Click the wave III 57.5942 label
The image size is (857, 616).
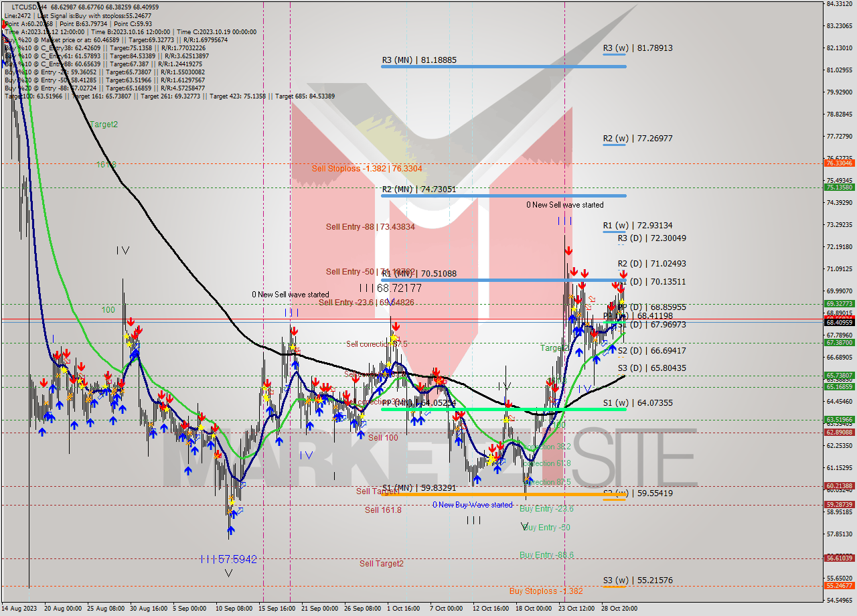[228, 559]
